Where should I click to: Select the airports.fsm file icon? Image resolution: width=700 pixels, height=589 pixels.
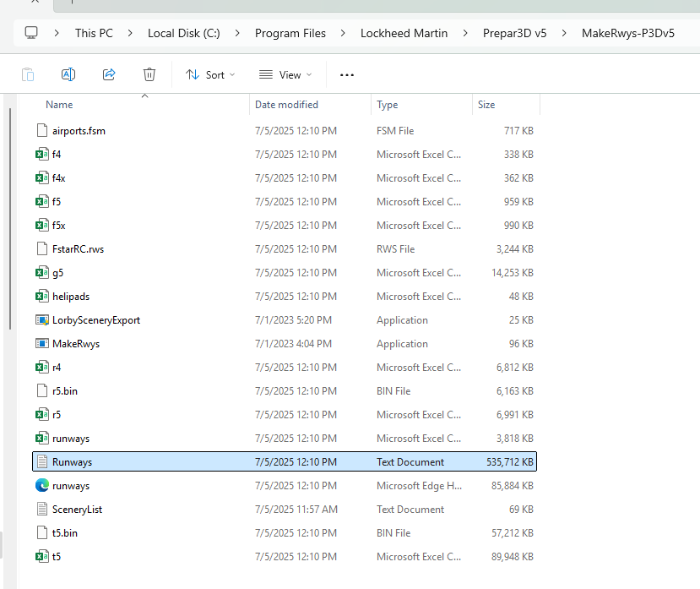click(x=42, y=130)
